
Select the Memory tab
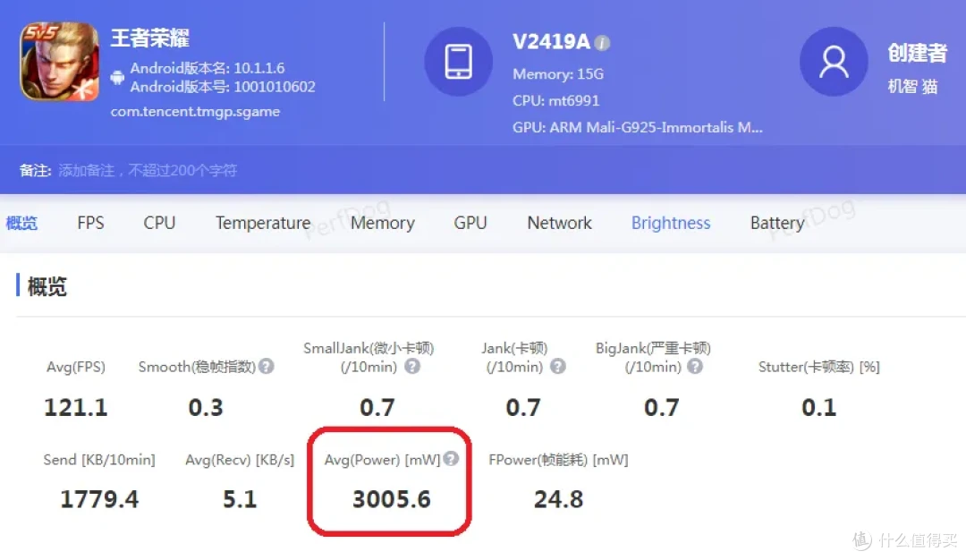pyautogui.click(x=382, y=223)
